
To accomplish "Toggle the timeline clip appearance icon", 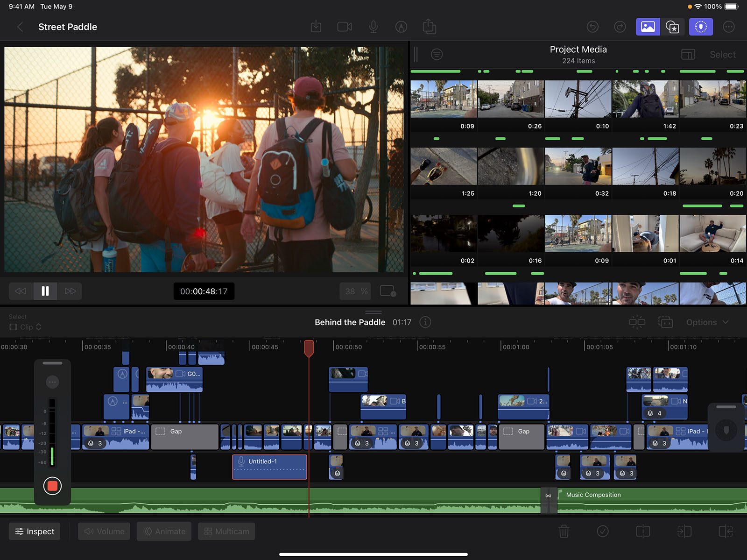I will pyautogui.click(x=665, y=322).
